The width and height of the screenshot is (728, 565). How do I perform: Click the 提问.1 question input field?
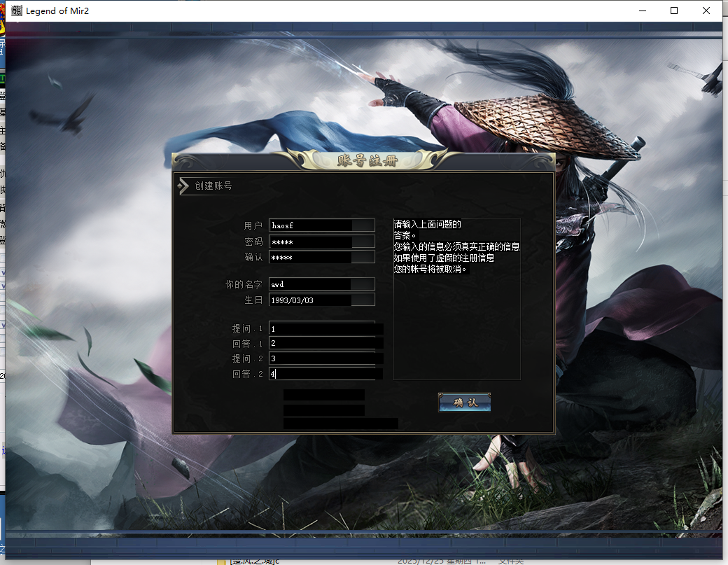[x=325, y=328]
